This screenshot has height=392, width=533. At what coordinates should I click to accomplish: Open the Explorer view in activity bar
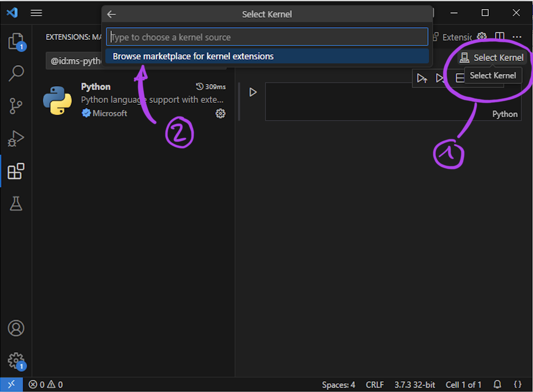tap(16, 41)
